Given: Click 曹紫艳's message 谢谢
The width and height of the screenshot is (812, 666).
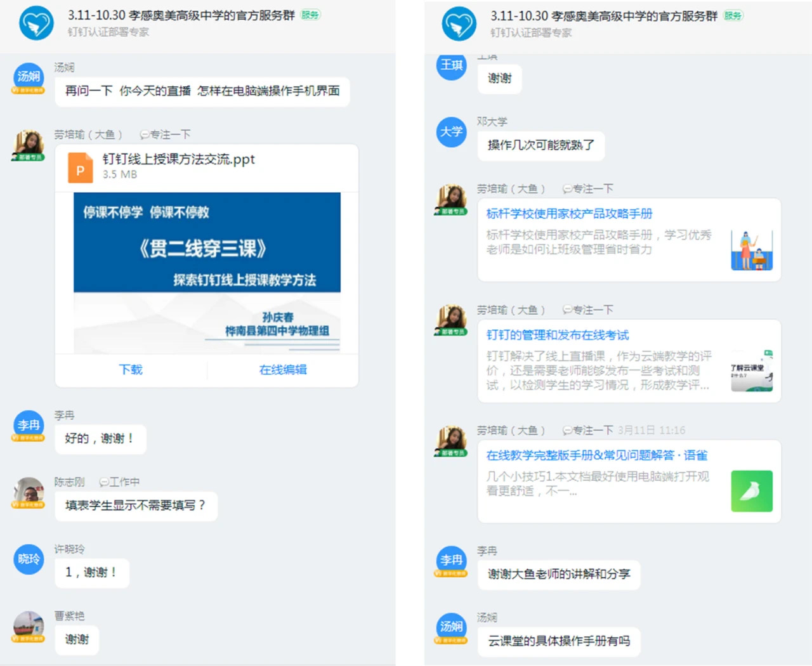Looking at the screenshot, I should [x=77, y=639].
